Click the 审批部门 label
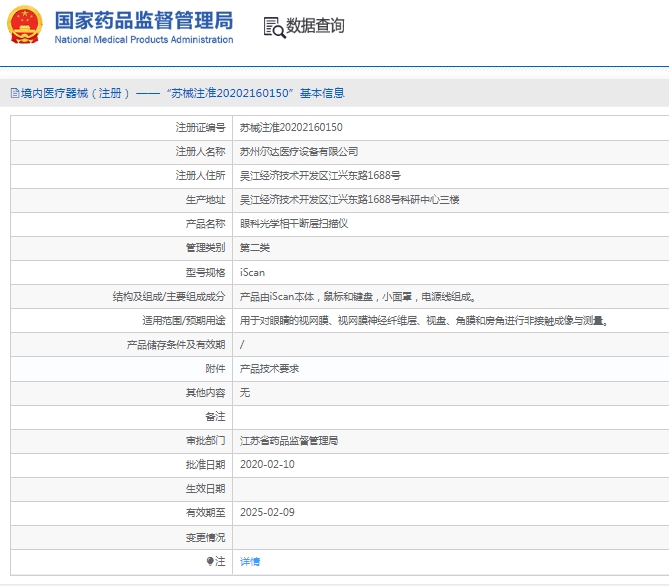 click(205, 440)
